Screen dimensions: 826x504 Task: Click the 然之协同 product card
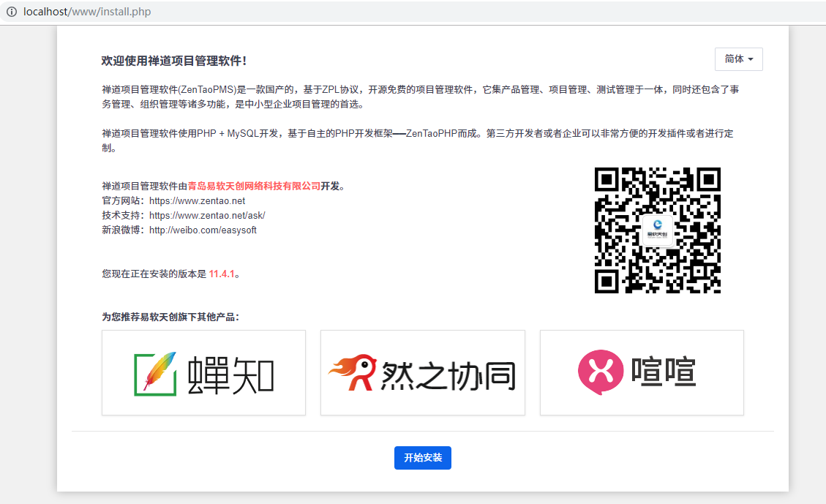[x=423, y=373]
